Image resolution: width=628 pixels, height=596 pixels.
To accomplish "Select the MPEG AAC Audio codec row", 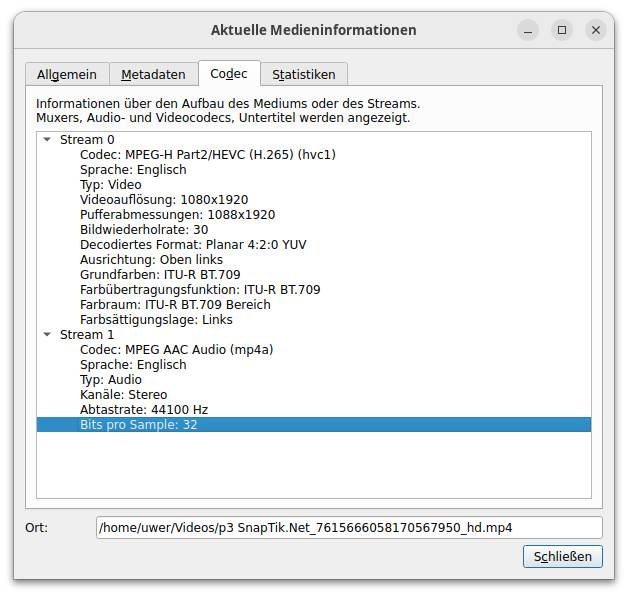I will tap(176, 350).
